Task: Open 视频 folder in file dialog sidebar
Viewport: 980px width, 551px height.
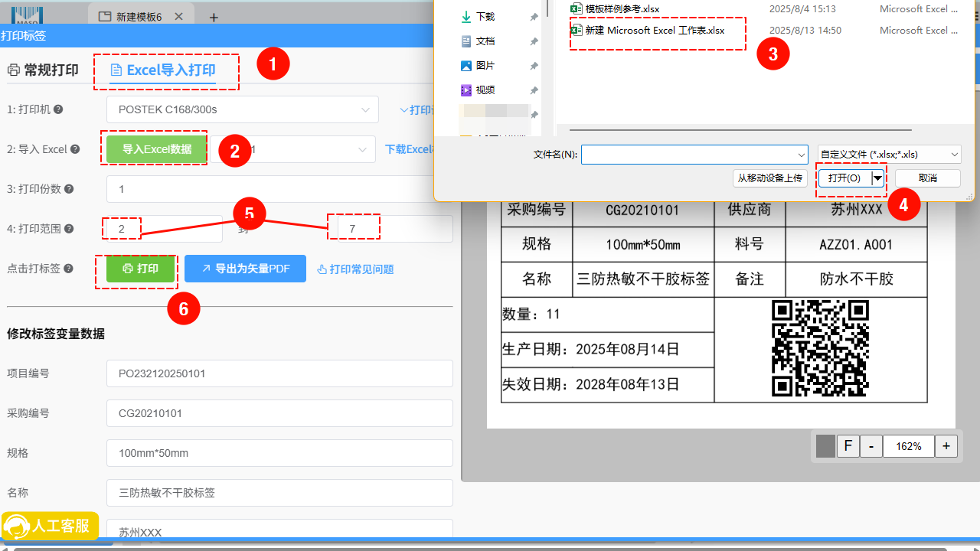Action: pyautogui.click(x=477, y=90)
